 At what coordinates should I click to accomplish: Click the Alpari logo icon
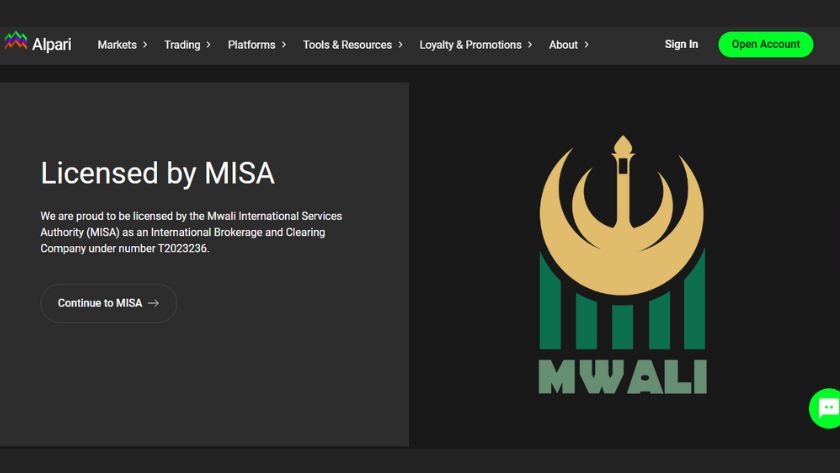[x=16, y=41]
